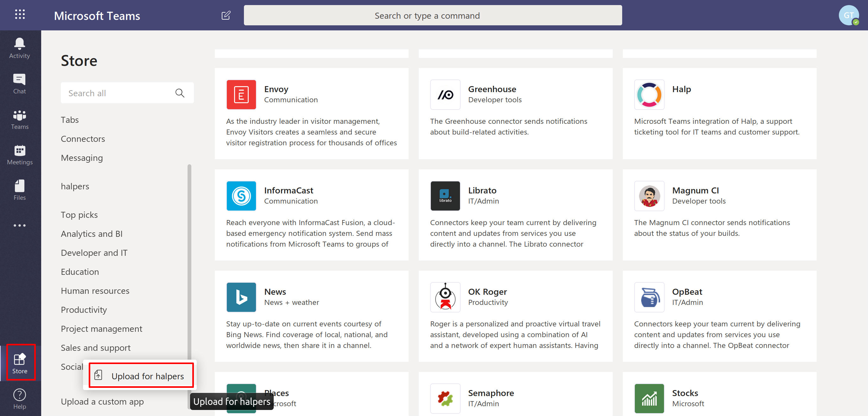Filter store by Tabs
The height and width of the screenshot is (416, 868).
point(70,120)
